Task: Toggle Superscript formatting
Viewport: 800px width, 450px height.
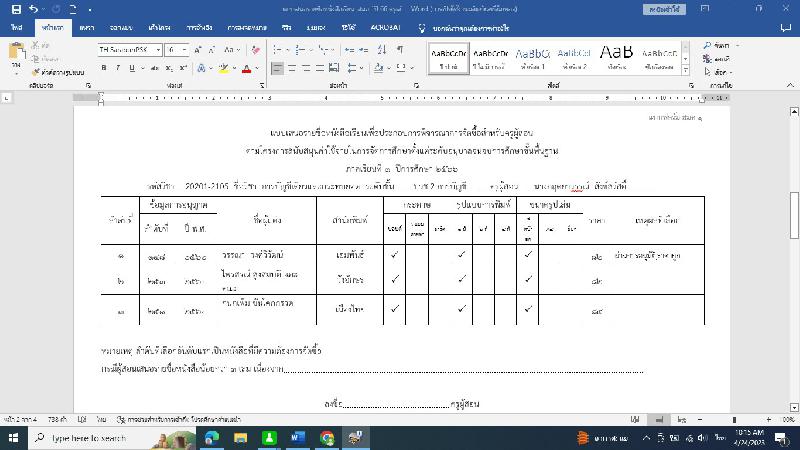Action: click(183, 68)
